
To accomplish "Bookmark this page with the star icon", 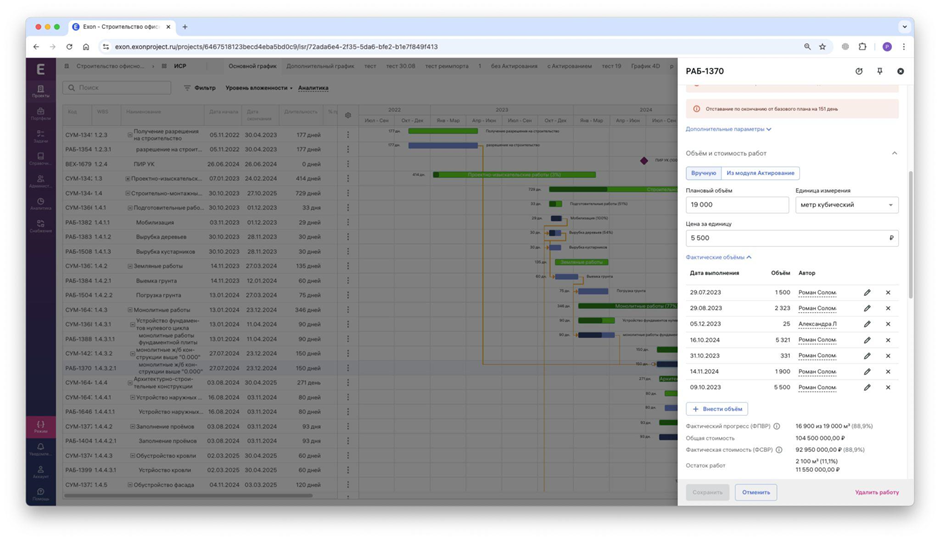I will [822, 47].
